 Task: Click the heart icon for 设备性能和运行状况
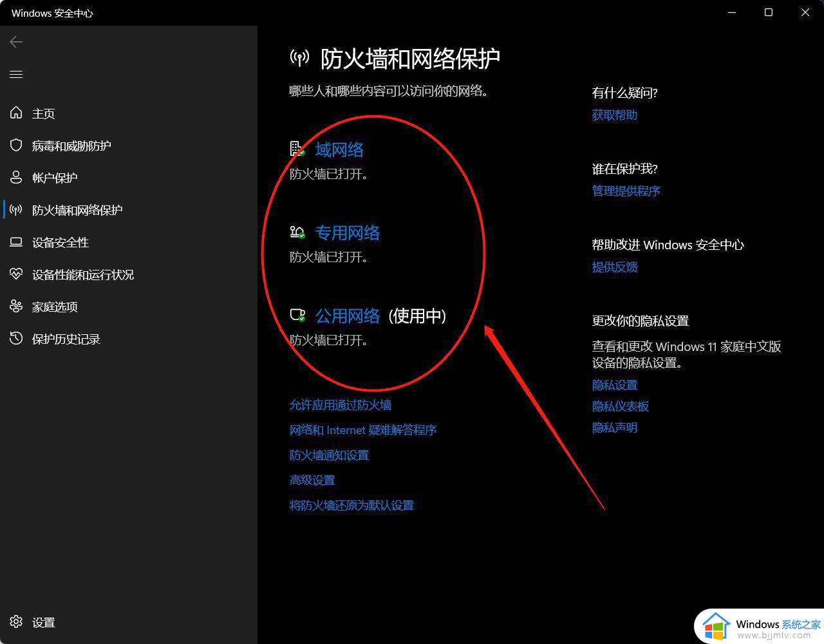click(16, 274)
